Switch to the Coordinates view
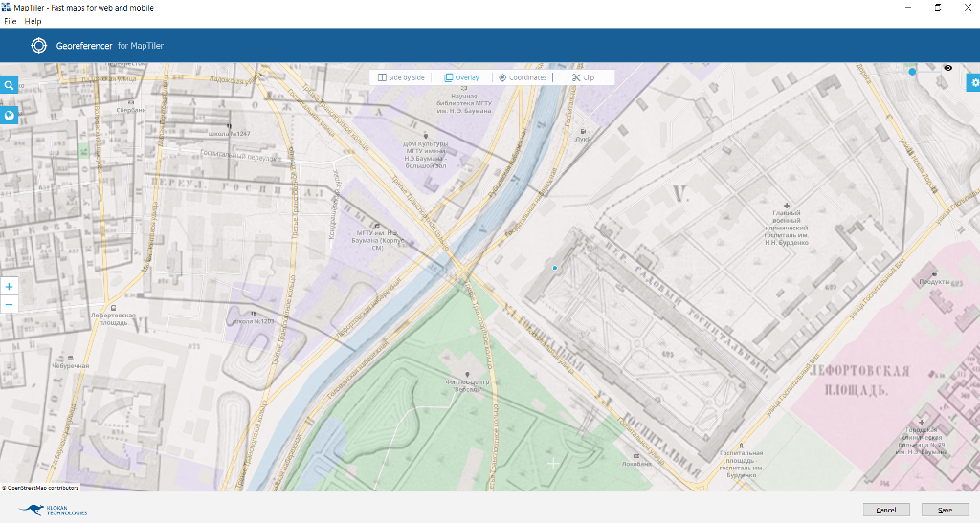Screen dimensions: 980x523 [x=523, y=77]
